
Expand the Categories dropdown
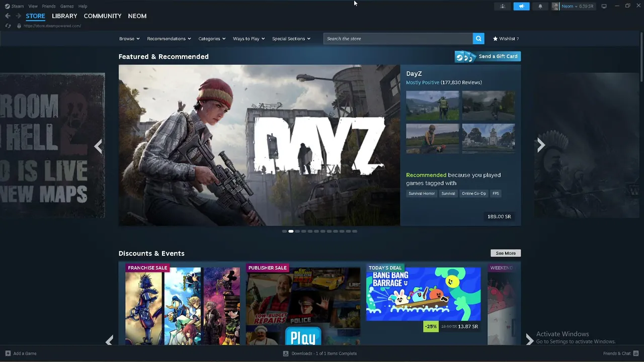pos(212,39)
